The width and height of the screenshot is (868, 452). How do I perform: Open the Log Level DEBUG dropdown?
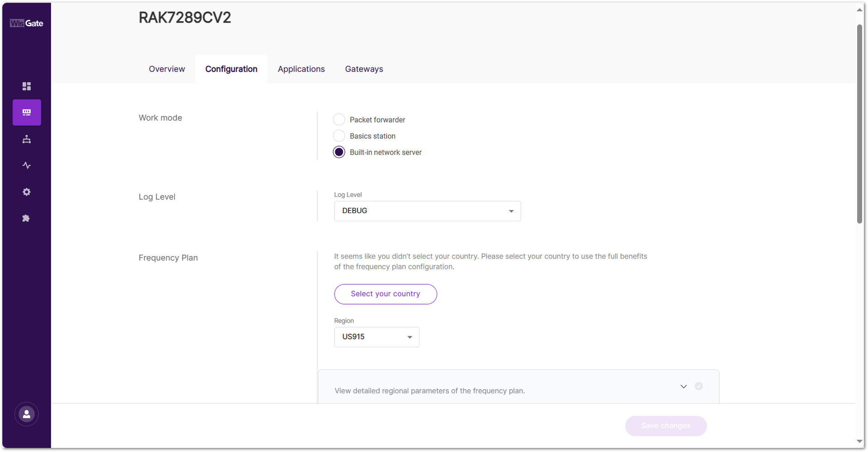427,211
